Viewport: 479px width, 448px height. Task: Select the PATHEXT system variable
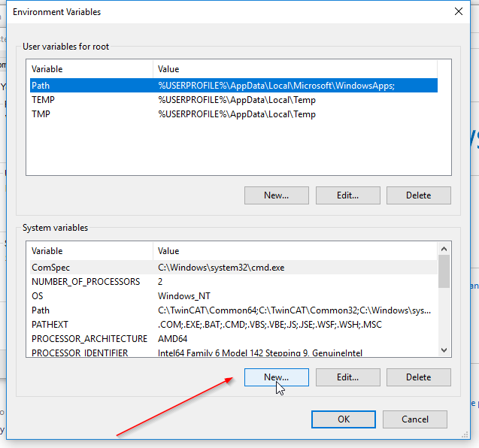point(234,325)
